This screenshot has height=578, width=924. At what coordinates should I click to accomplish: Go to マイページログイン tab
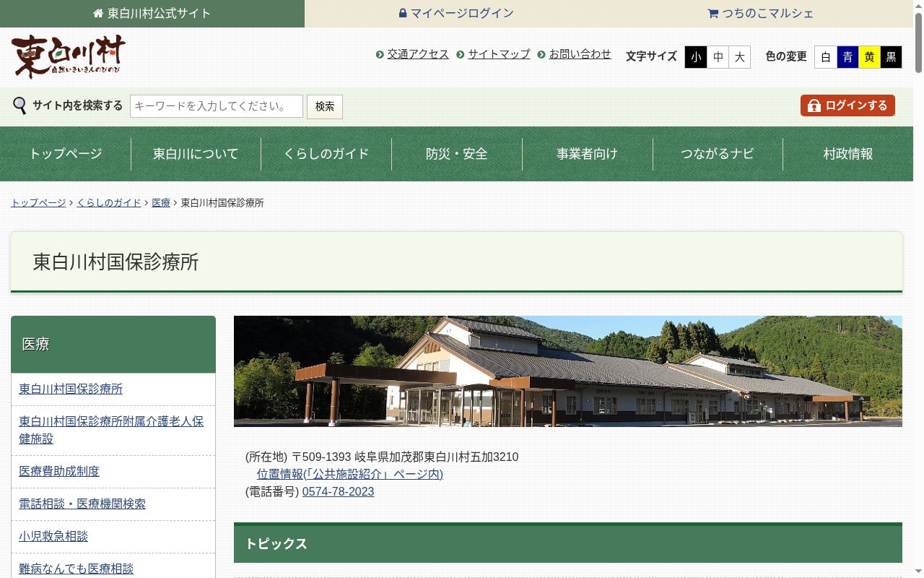(x=457, y=14)
